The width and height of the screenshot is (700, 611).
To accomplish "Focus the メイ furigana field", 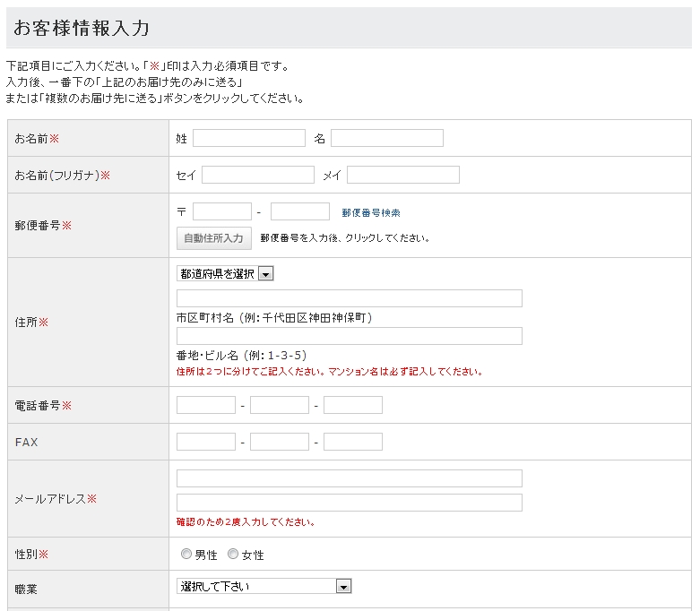I will pos(402,175).
